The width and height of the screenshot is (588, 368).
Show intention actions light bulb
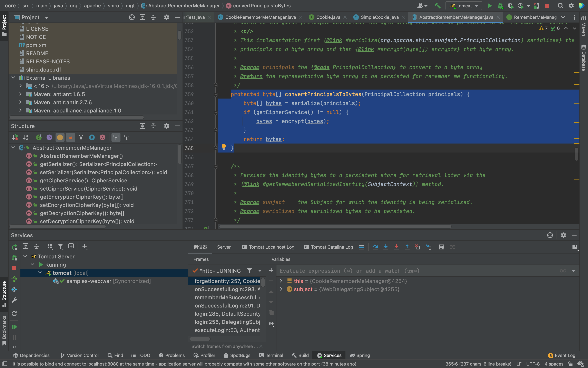(x=224, y=147)
